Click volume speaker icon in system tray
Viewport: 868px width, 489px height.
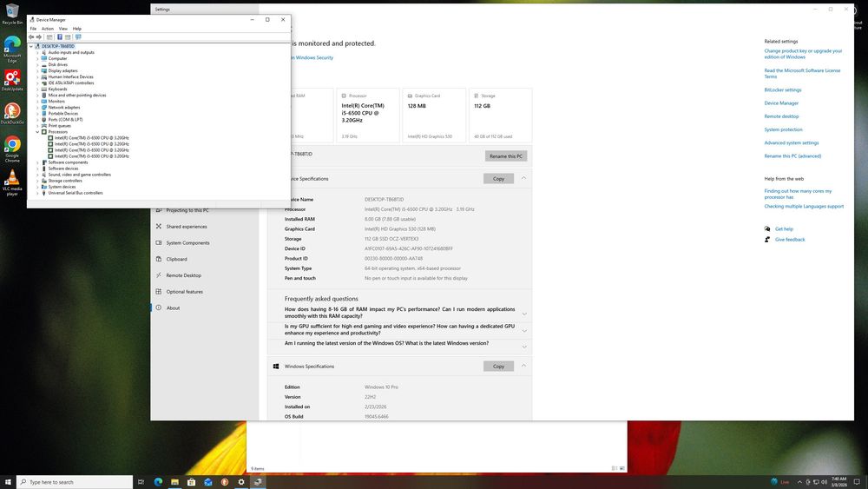pos(825,482)
